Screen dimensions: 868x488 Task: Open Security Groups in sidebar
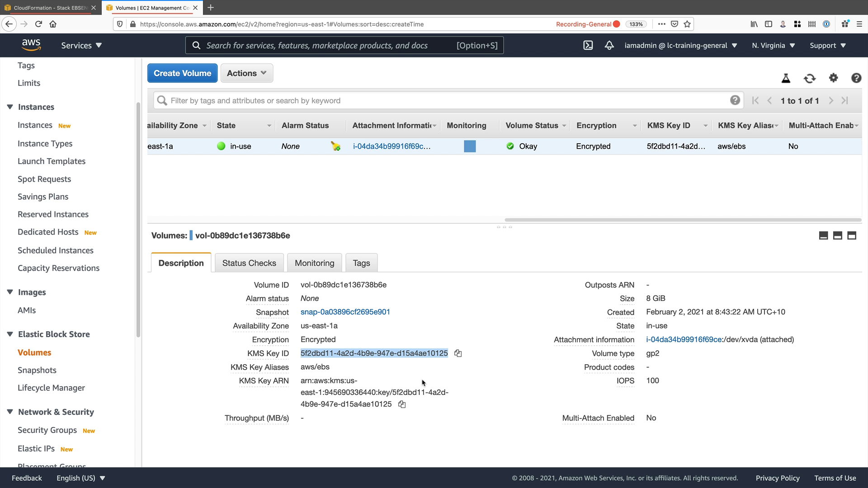(x=47, y=430)
